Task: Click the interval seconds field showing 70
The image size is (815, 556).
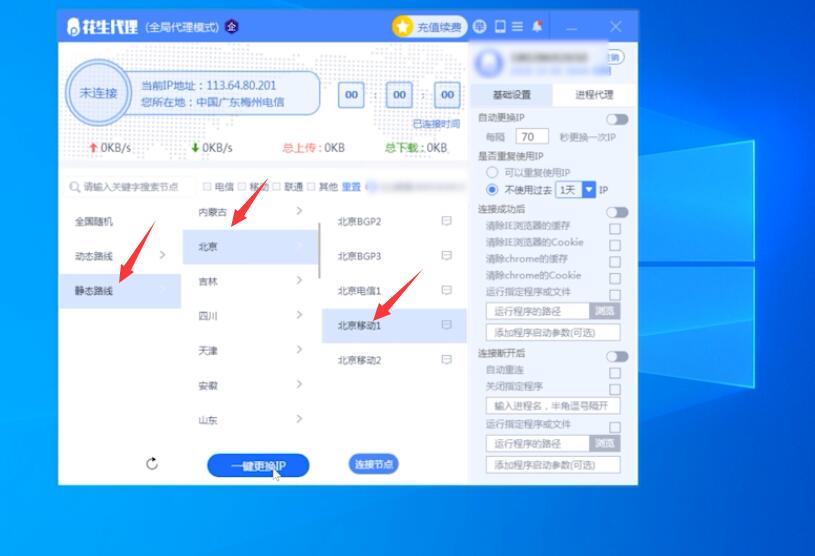Action: click(x=532, y=137)
